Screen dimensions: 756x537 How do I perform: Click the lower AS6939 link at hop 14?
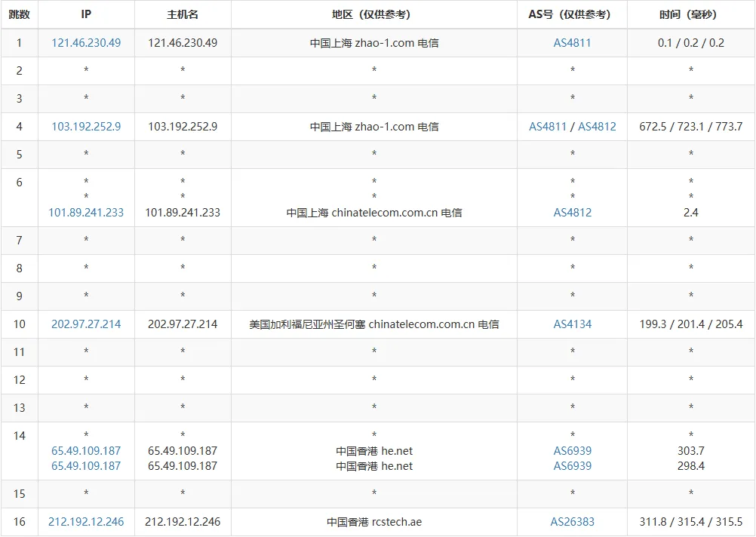coord(571,465)
